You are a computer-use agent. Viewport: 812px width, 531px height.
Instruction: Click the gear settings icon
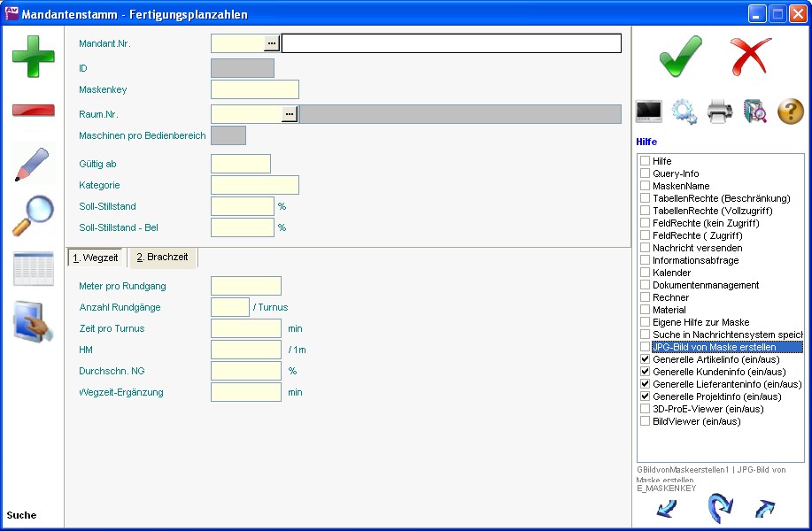[684, 112]
